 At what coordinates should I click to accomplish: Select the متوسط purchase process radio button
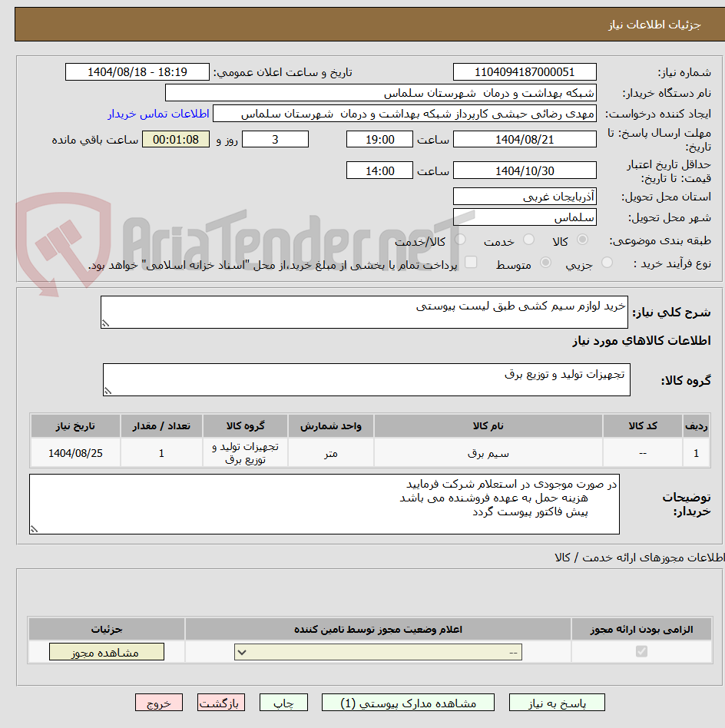545,262
